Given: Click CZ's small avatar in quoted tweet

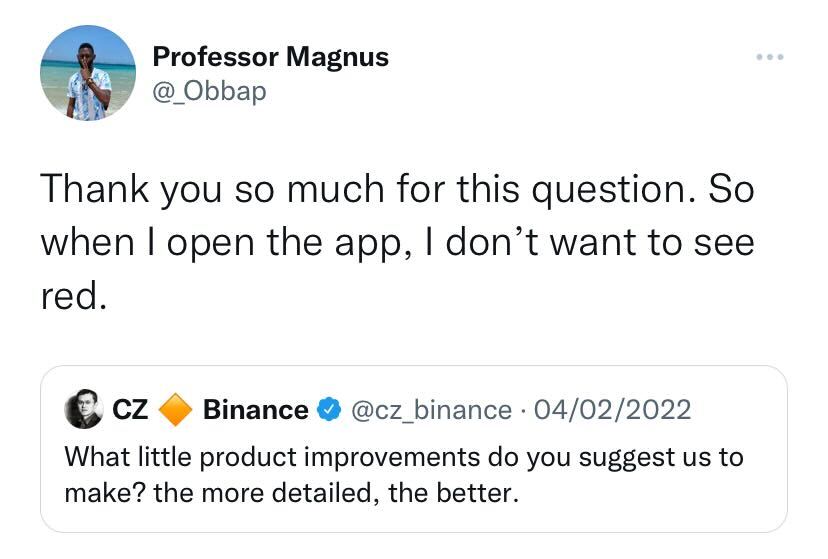Looking at the screenshot, I should 83,409.
